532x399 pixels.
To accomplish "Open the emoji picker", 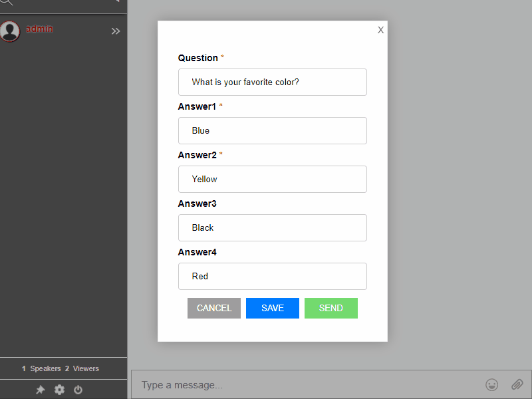I will tap(492, 384).
